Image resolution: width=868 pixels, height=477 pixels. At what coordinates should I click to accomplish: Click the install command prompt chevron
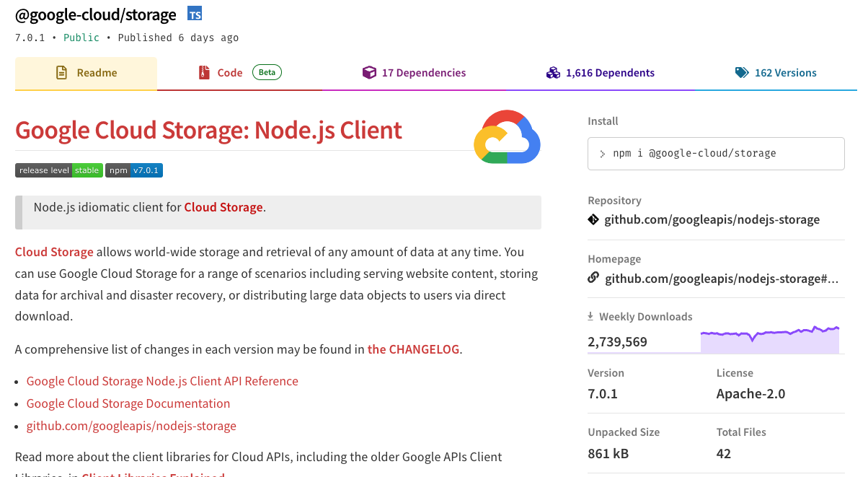tap(603, 154)
